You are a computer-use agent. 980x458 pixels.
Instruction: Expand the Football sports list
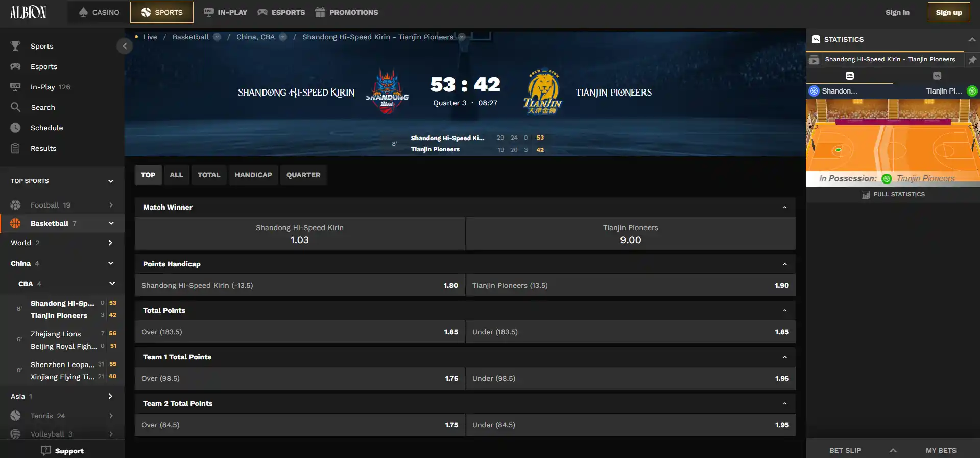click(x=111, y=205)
